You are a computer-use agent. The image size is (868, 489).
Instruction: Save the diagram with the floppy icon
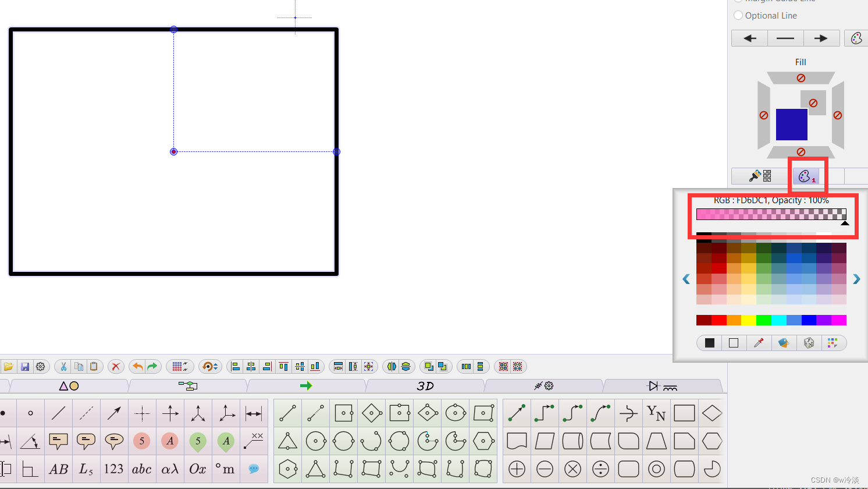(x=25, y=367)
